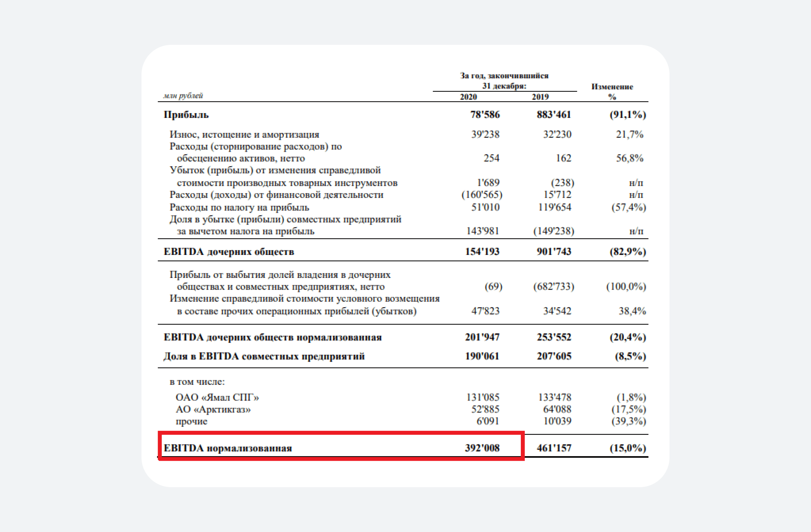Screen dimensions: 811x532
Task: Click the value 1'689
Action: pyautogui.click(x=488, y=183)
